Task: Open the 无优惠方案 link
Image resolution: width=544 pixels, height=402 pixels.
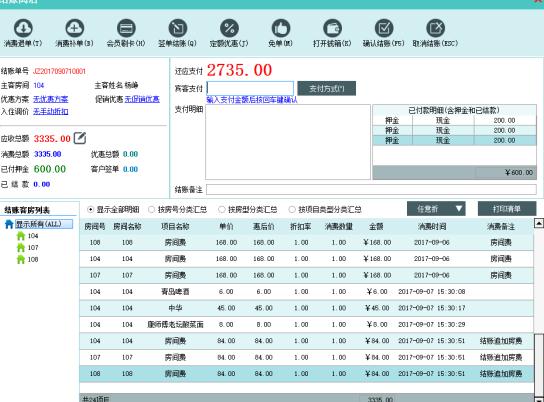Action: tap(51, 99)
